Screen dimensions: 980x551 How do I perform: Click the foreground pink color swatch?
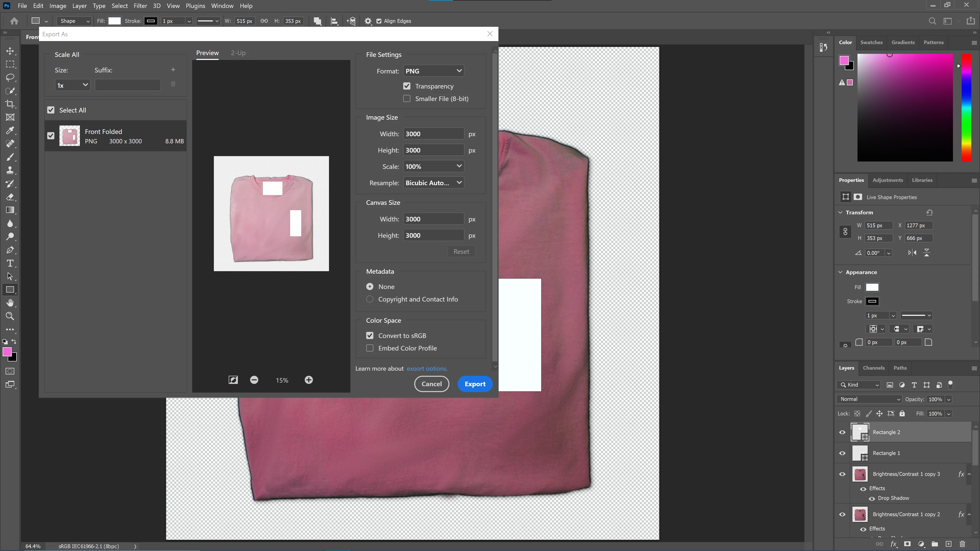6,352
